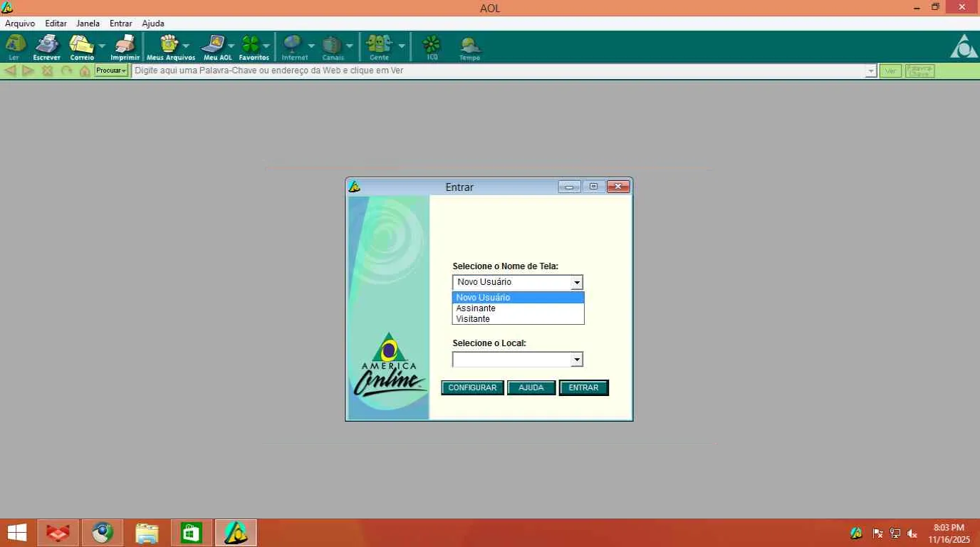Viewport: 980px width, 547px height.
Task: Expand the Meu AOL dropdown arrow
Action: click(x=231, y=46)
